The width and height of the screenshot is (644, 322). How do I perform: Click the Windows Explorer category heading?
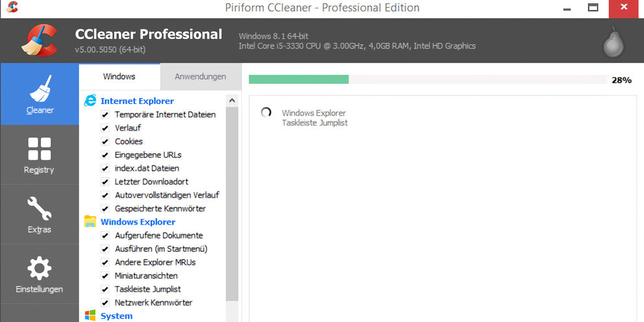tap(138, 222)
